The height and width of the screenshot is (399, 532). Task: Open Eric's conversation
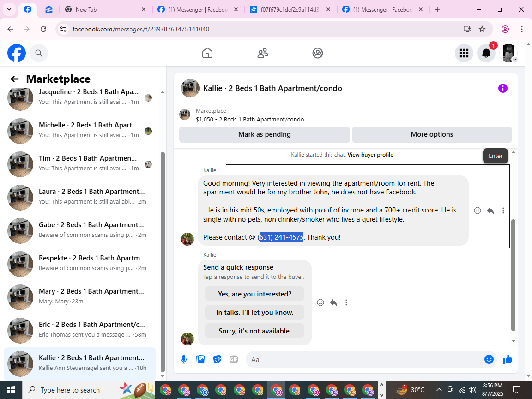point(80,330)
